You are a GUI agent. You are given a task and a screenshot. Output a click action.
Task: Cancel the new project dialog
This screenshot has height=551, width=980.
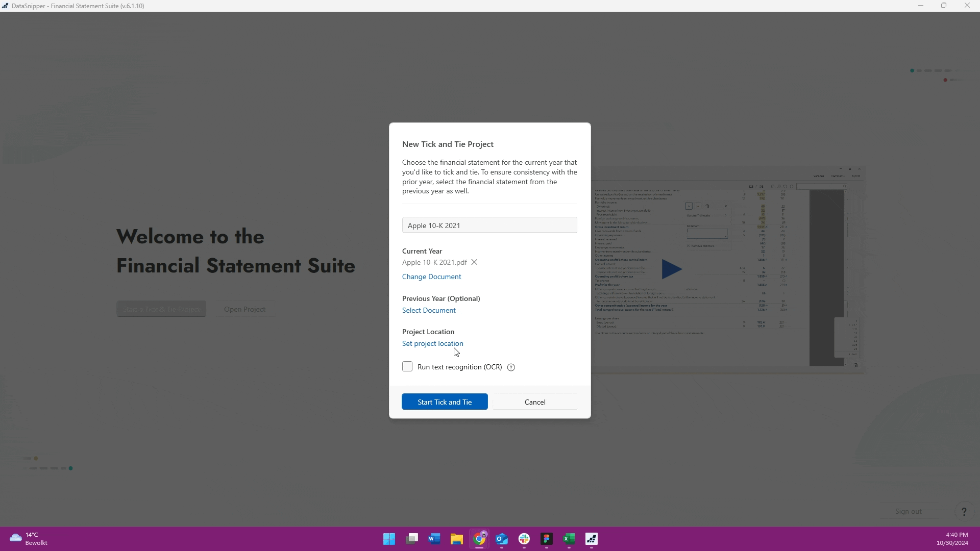click(x=535, y=402)
